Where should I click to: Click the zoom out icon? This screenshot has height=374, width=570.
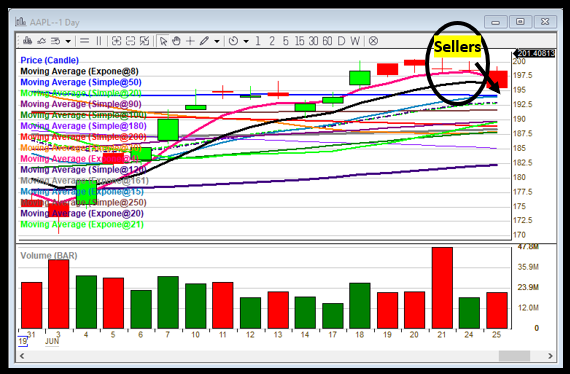pos(130,41)
